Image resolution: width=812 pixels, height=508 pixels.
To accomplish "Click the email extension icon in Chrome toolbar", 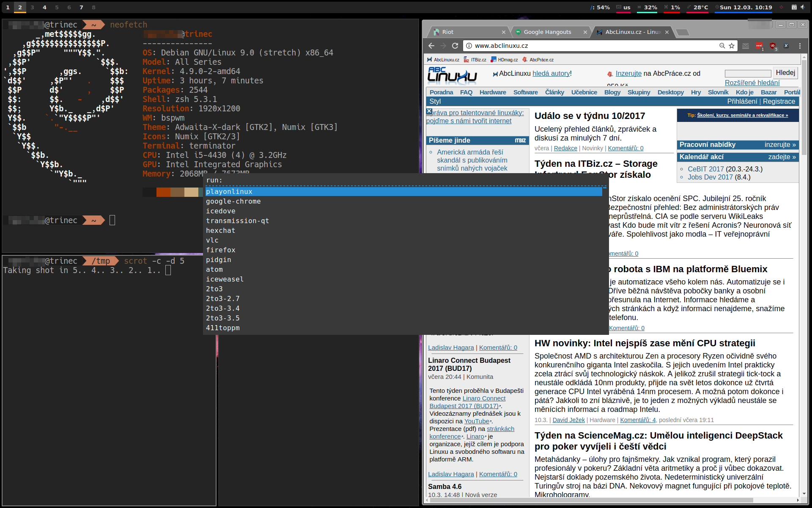I will pos(746,46).
